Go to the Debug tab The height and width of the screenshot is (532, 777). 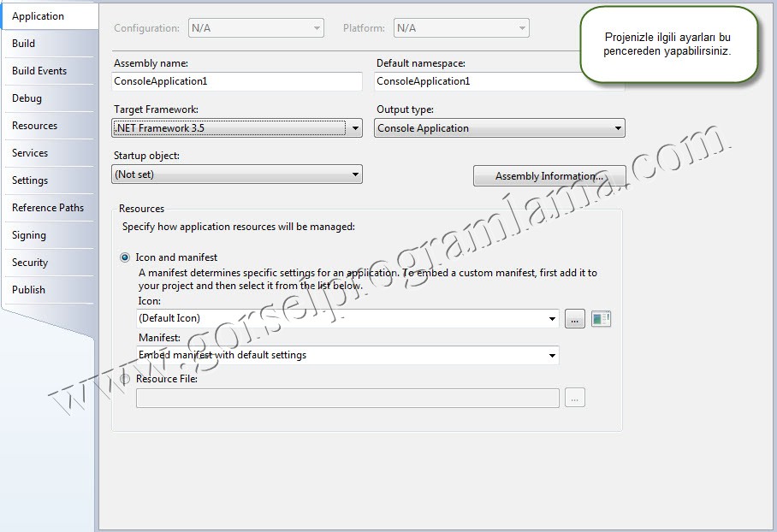coord(27,98)
